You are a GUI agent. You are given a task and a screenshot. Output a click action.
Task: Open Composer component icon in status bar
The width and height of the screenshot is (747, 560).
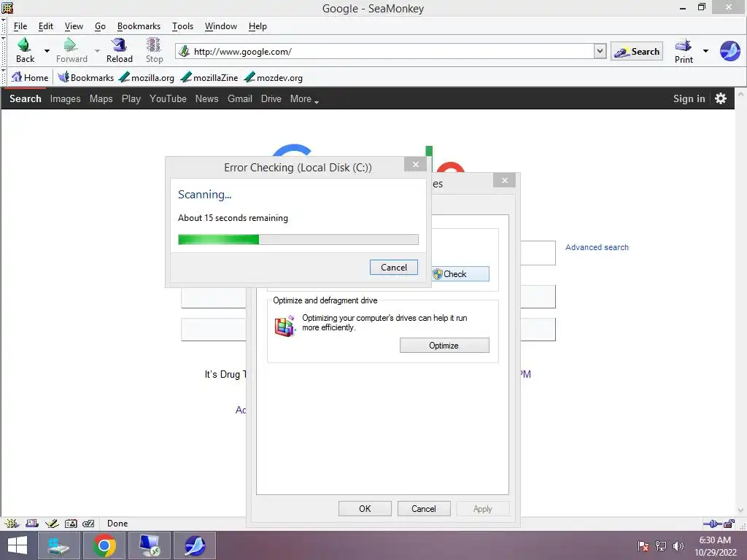point(52,524)
